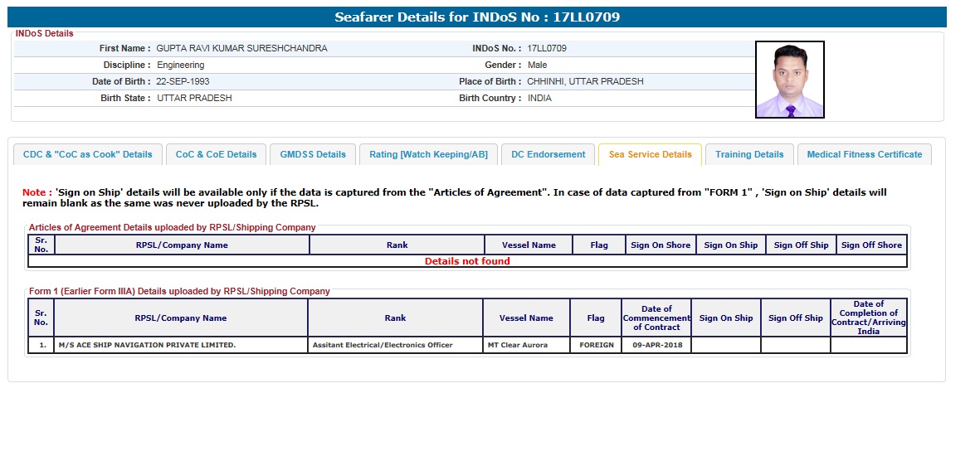Click the seafarer profile photo
Viewport: 980px width, 456px height.
click(789, 80)
